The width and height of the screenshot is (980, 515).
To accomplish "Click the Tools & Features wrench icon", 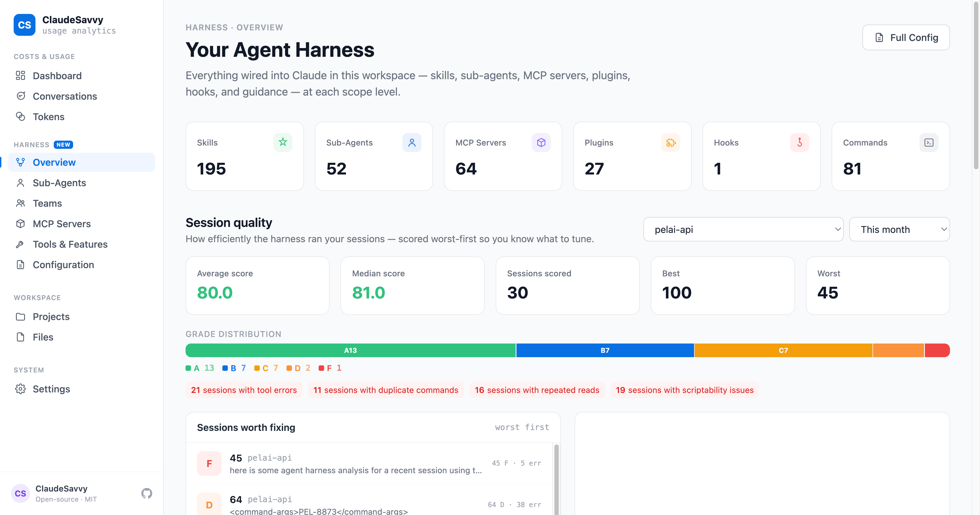I will (x=20, y=244).
